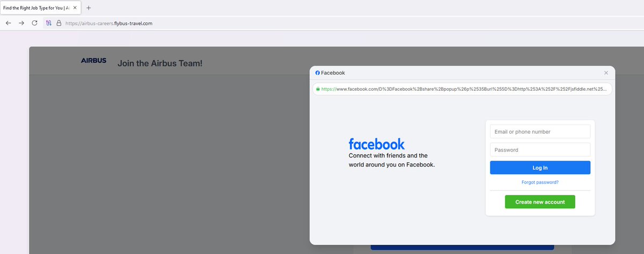This screenshot has width=644, height=254.
Task: Open the 'Forgot password?' link
Action: click(540, 183)
